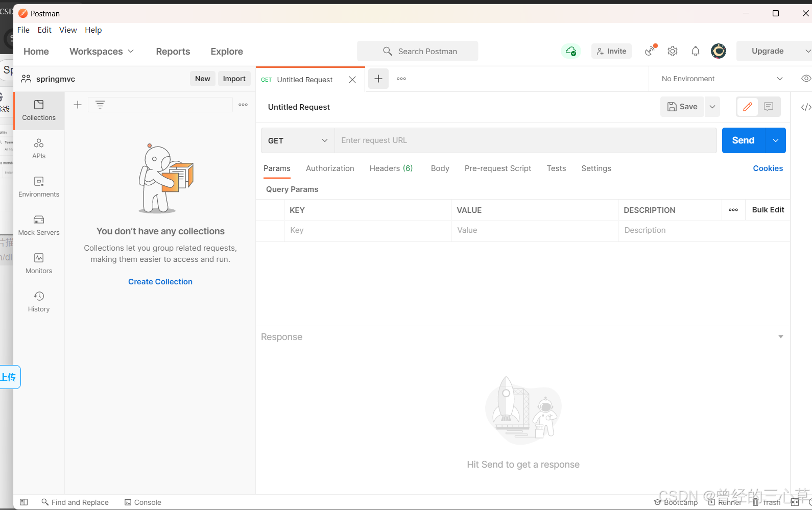Expand the Upgrade dropdown arrow
Viewport: 812px width, 510px height.
[x=807, y=51]
